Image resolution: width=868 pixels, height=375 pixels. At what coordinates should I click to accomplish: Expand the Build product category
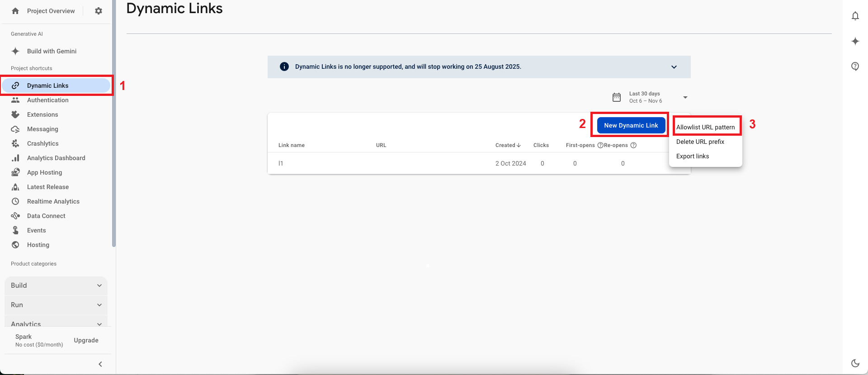tap(56, 285)
